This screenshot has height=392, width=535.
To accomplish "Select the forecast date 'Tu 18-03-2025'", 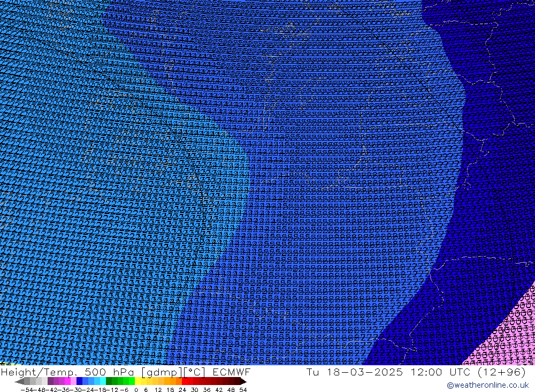I will tap(355, 372).
